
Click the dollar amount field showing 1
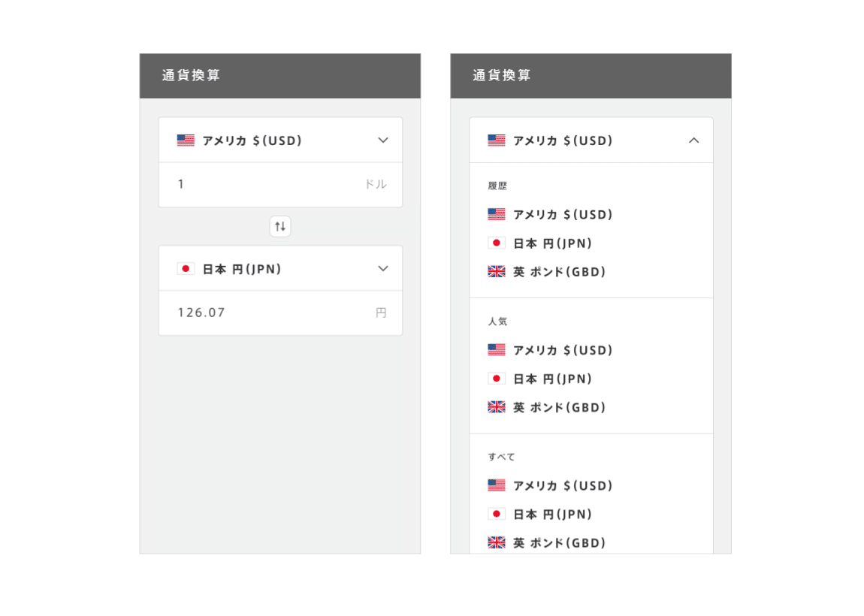point(280,185)
